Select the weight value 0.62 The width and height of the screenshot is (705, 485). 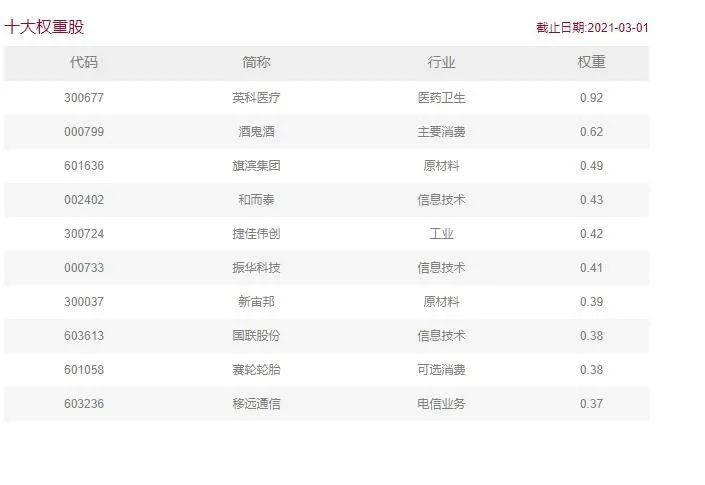[591, 132]
